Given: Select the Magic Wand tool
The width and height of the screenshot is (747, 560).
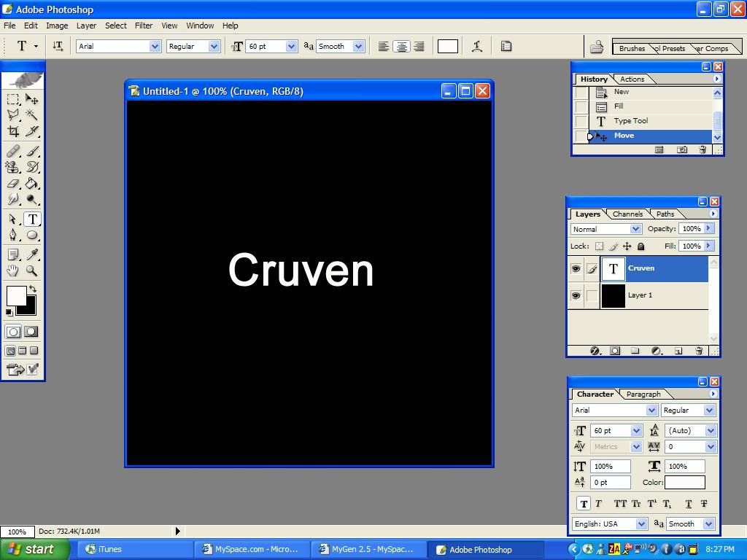Looking at the screenshot, I should [x=32, y=114].
